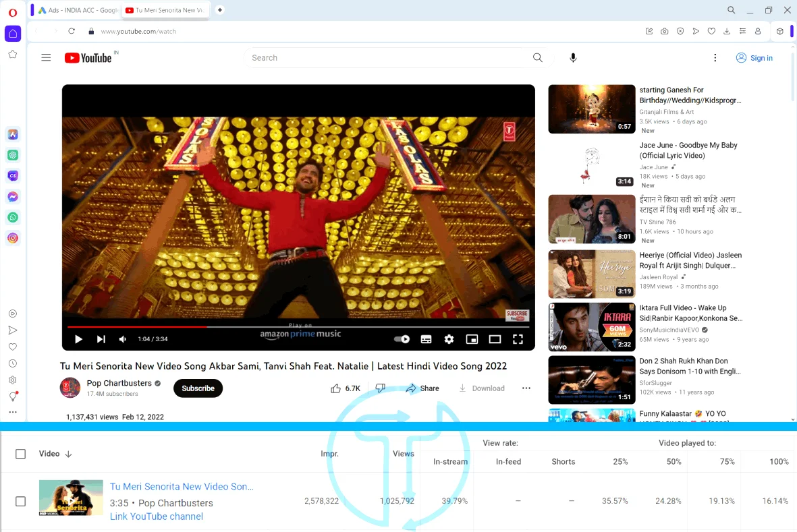Image resolution: width=797 pixels, height=532 pixels.
Task: Skip to next video
Action: [x=101, y=339]
